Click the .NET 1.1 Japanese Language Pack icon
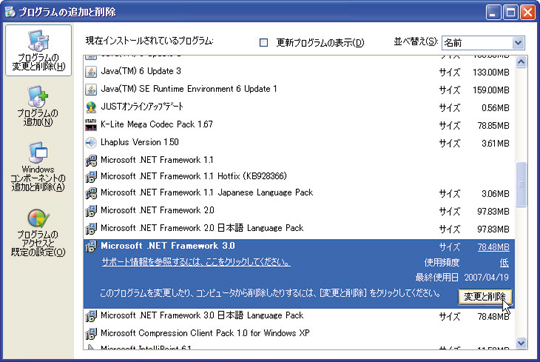540x362 pixels. [x=91, y=193]
